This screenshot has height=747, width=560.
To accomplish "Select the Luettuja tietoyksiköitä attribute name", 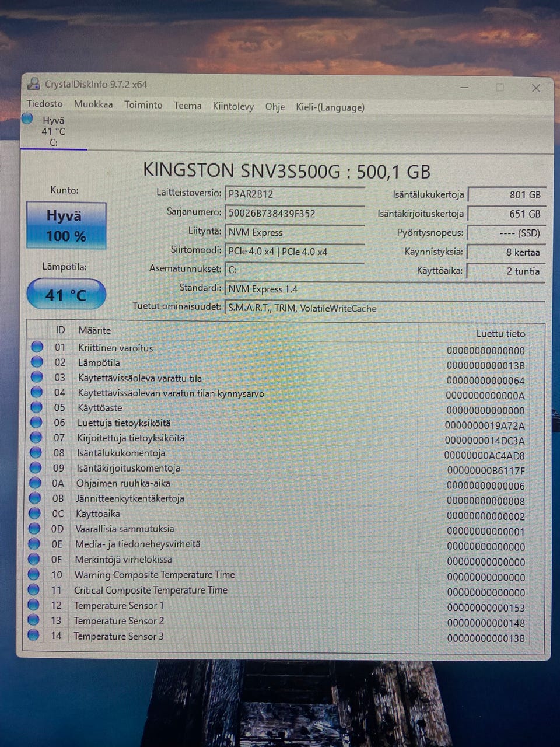I will coord(124,423).
